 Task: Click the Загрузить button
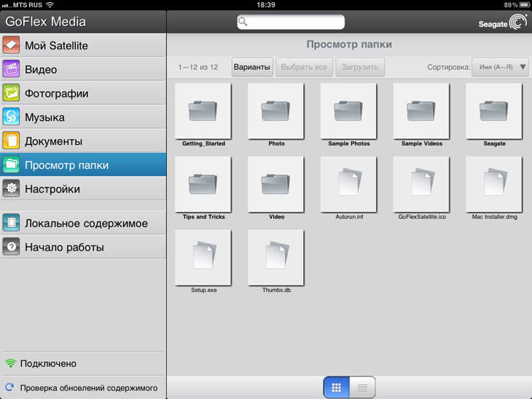(x=359, y=67)
